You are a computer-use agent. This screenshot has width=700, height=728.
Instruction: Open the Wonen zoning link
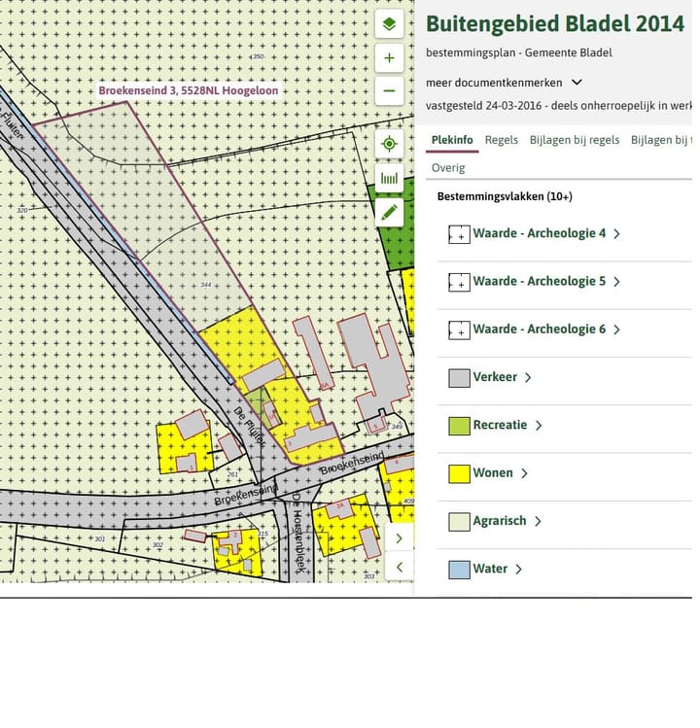(x=493, y=473)
